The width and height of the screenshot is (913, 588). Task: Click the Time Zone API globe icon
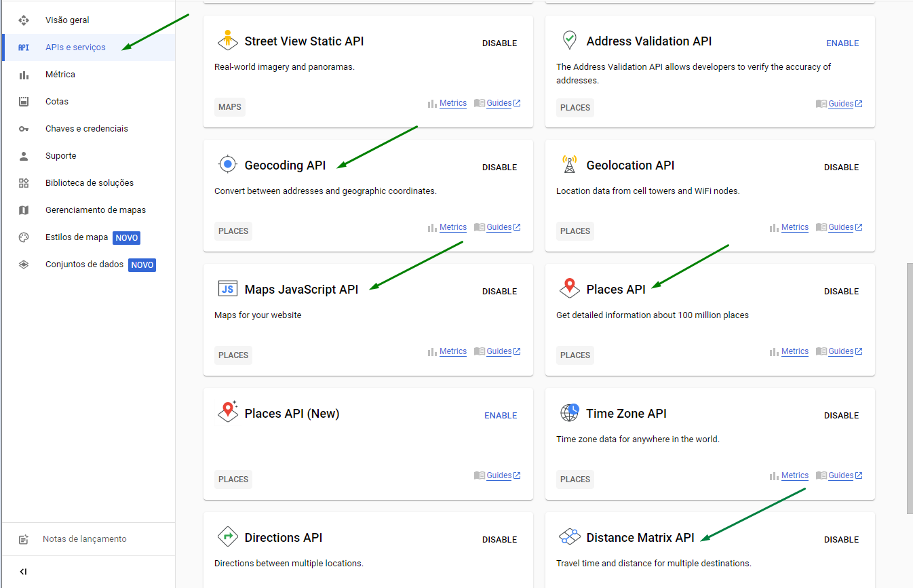[570, 412]
